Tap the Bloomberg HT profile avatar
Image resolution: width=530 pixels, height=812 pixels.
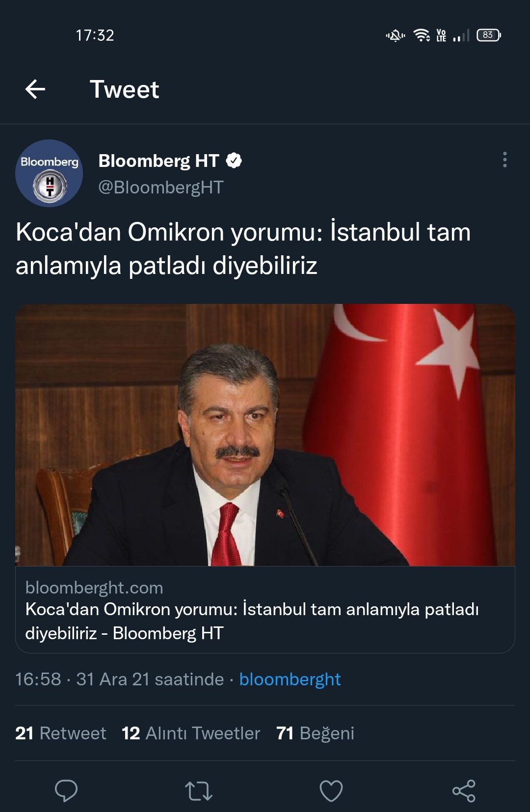pos(49,173)
